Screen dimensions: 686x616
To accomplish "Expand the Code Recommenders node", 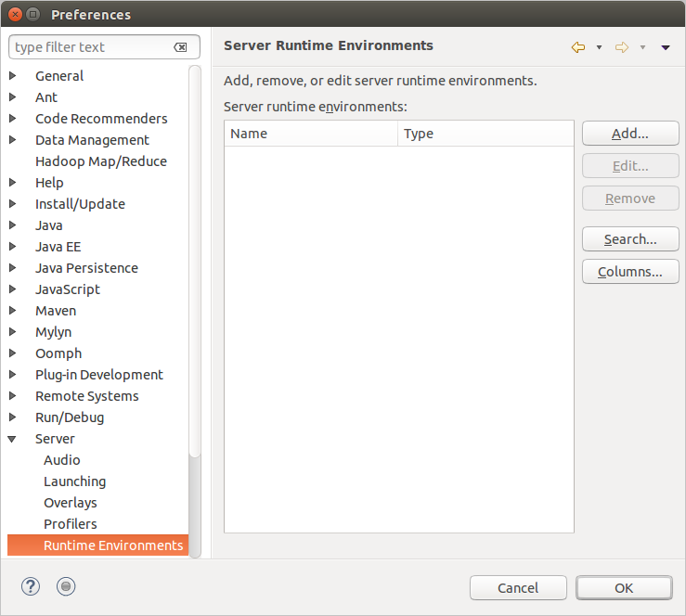I will (x=13, y=119).
